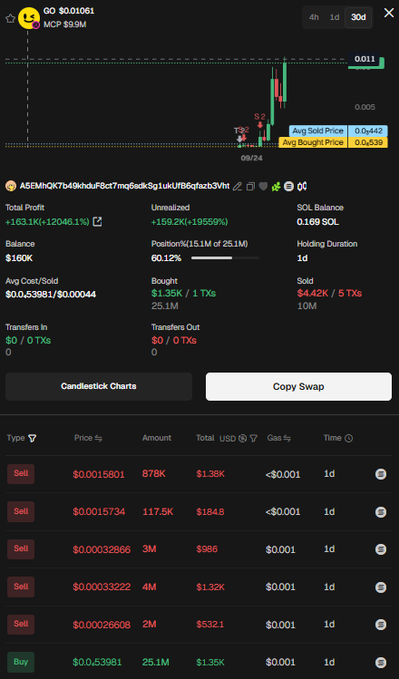Click the S2 sell marker on chart
Screen dimensions: 399x679
(x=260, y=120)
